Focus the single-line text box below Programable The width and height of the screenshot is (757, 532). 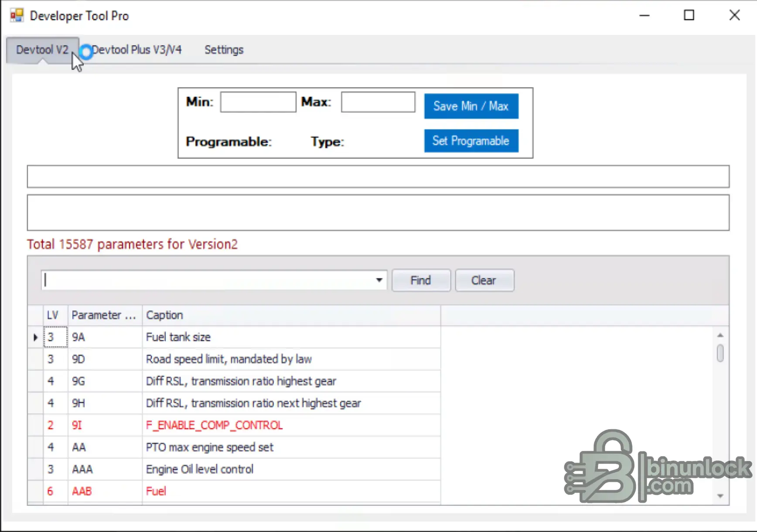pos(378,177)
